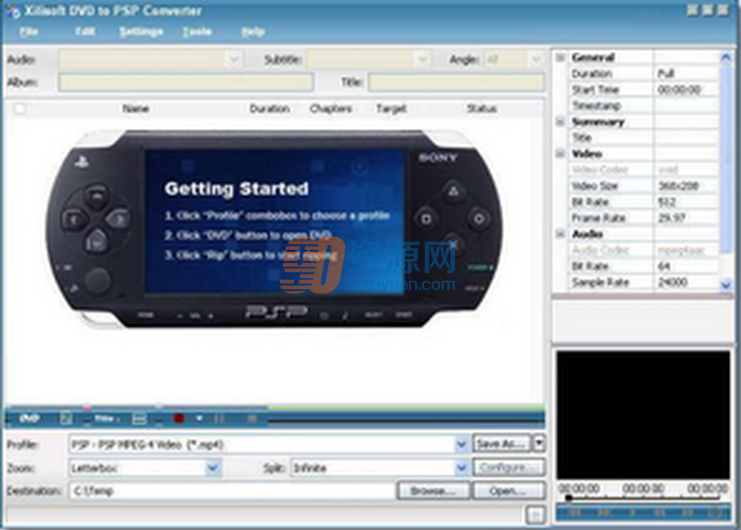Click the document info icon beside DVD button

(x=66, y=419)
